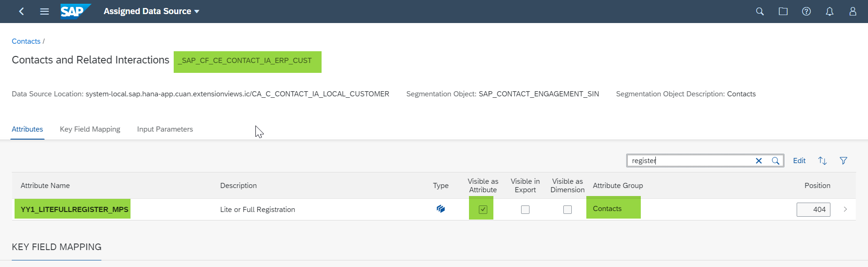868x267 pixels.
Task: Click the Lite or Full Registration description
Action: [x=258, y=210]
